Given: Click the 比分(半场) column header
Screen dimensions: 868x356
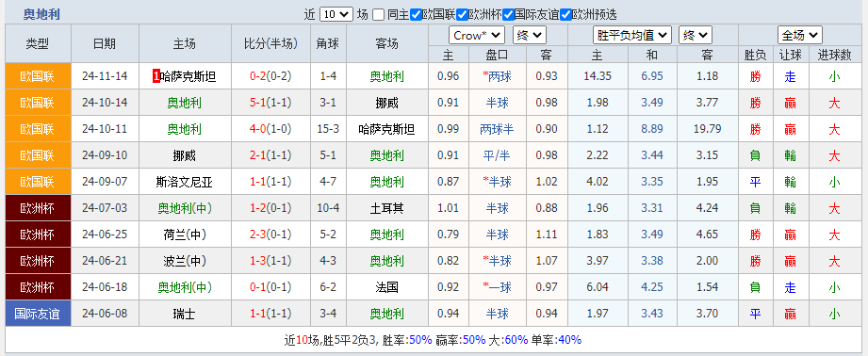Looking at the screenshot, I should tap(270, 43).
